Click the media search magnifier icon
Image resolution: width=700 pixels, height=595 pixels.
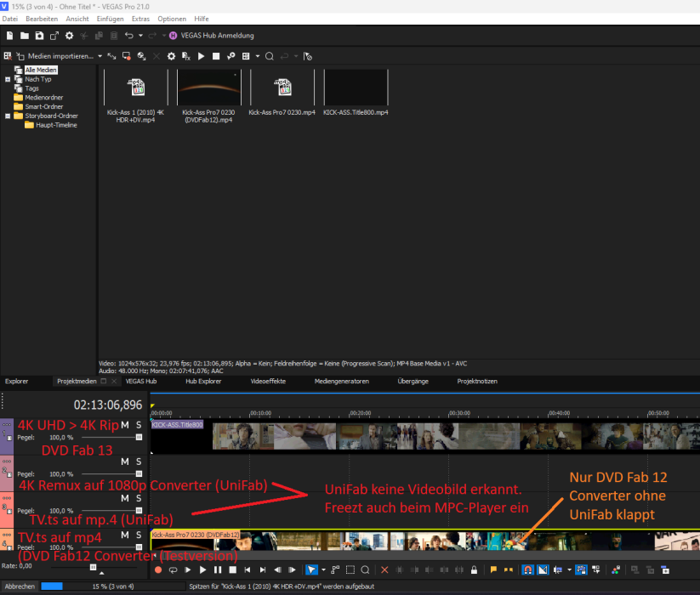point(269,56)
